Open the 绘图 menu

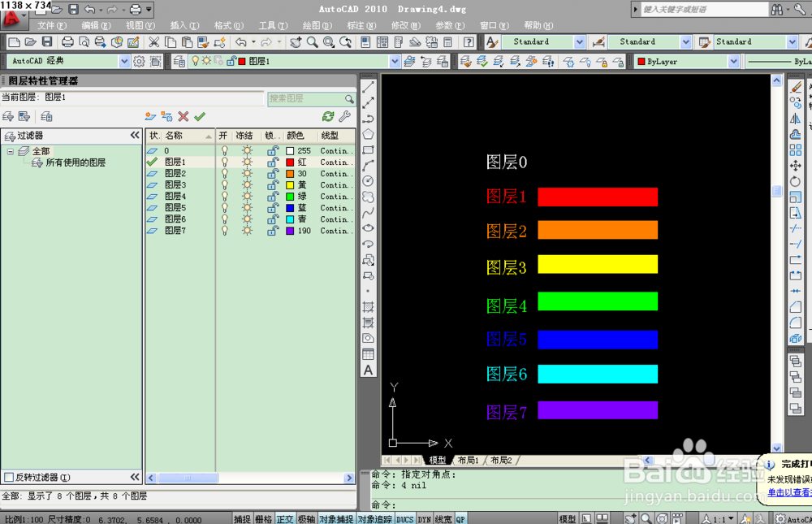[317, 25]
